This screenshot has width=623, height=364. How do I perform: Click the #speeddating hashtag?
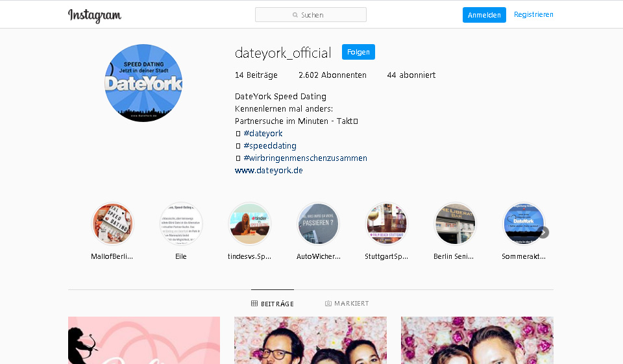(x=269, y=146)
